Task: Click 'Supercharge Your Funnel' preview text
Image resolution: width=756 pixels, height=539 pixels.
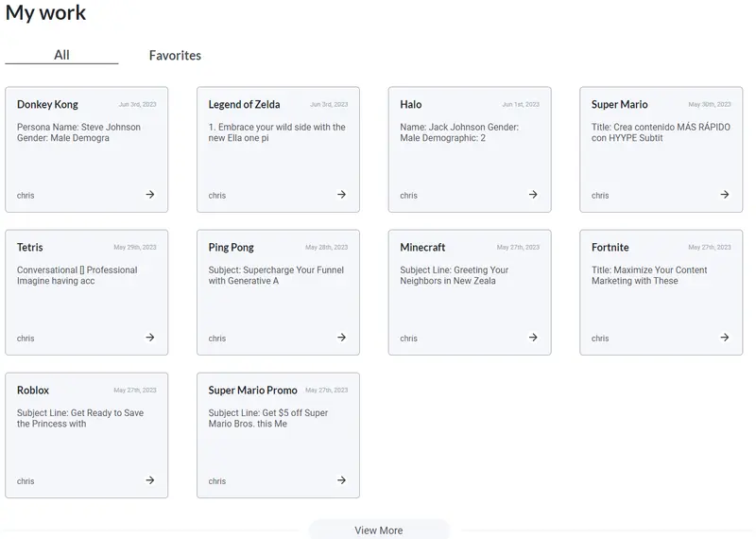Action: click(x=276, y=275)
